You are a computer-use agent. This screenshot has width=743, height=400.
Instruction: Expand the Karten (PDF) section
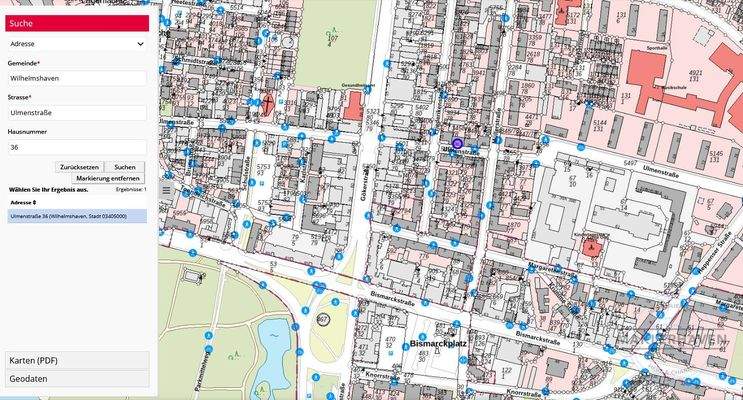coord(76,360)
